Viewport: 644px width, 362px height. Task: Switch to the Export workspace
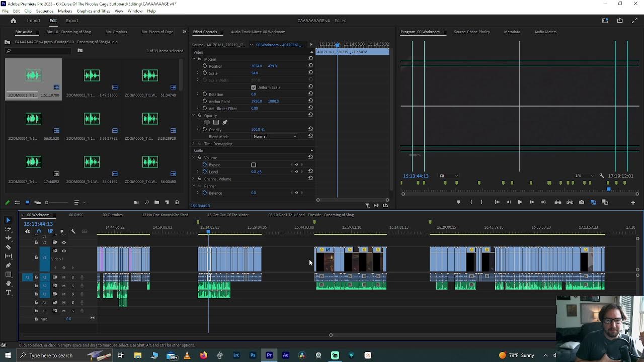coord(72,21)
